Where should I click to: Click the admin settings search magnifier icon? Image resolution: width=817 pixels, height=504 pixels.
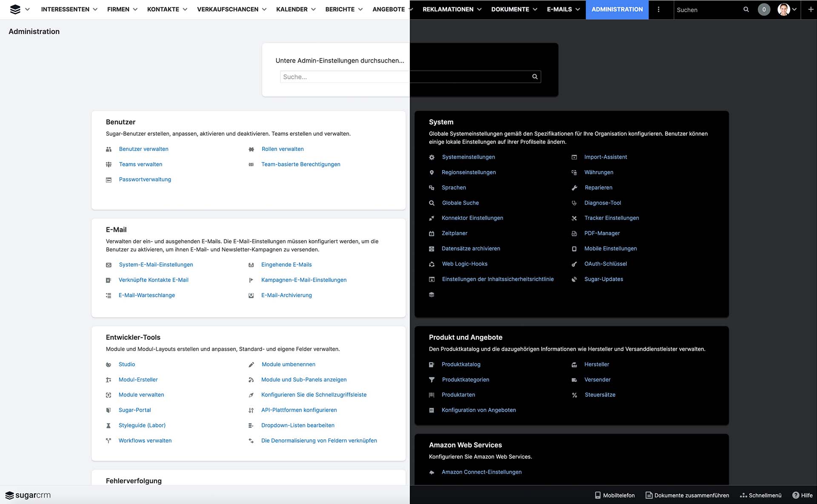[535, 77]
